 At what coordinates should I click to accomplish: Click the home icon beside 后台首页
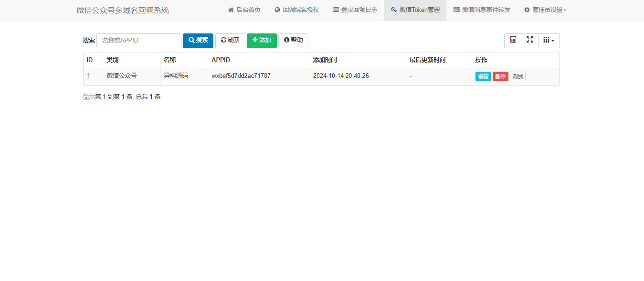230,10
